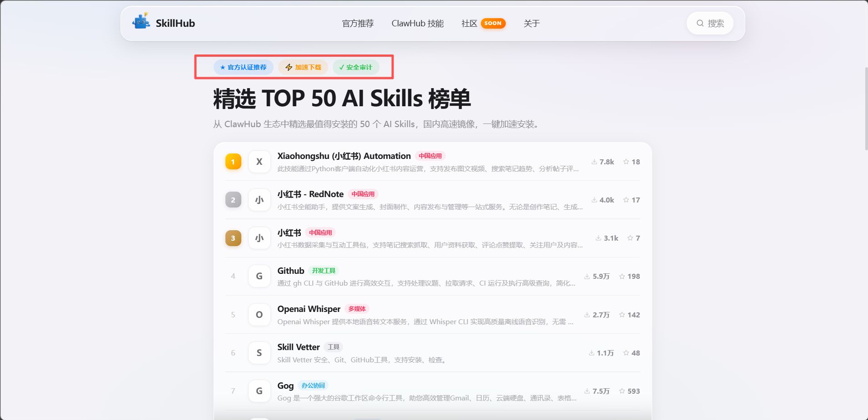Click the 官方认证推荐 badge
Viewport: 868px width, 420px height.
244,67
